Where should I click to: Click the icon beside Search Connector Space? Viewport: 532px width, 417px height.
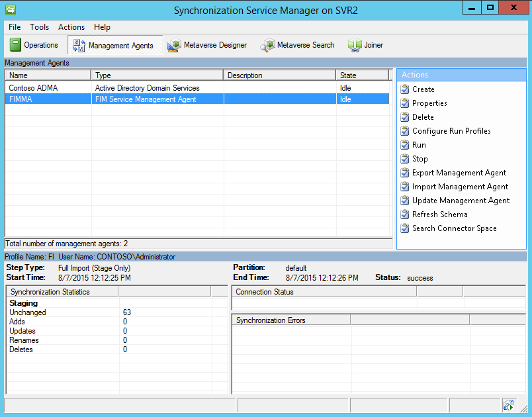coord(405,228)
